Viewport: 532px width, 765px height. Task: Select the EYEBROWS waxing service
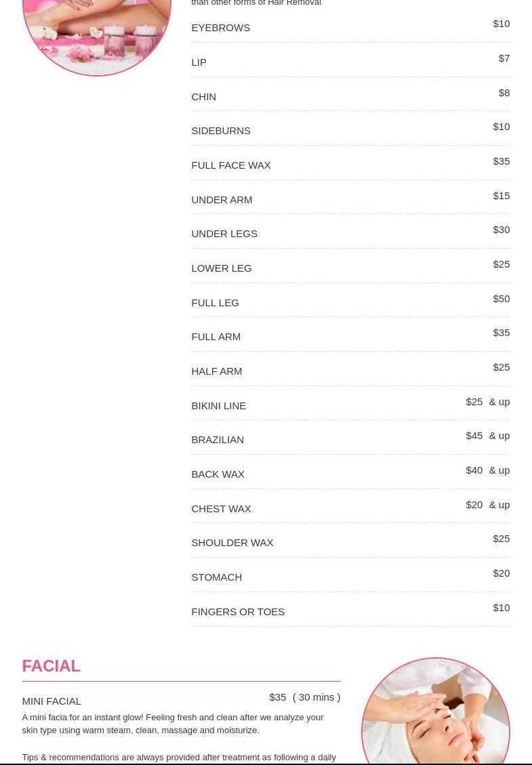point(220,28)
